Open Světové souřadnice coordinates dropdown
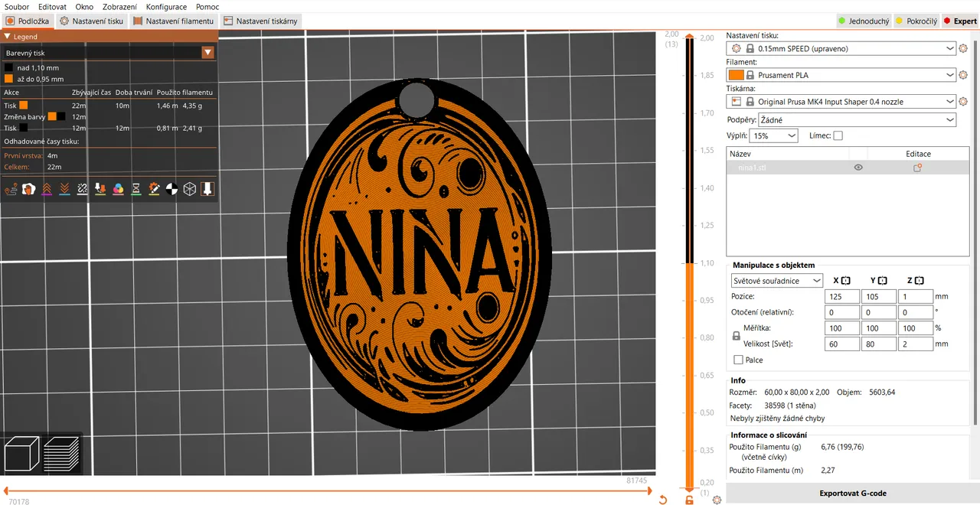This screenshot has width=980, height=505. (x=777, y=281)
